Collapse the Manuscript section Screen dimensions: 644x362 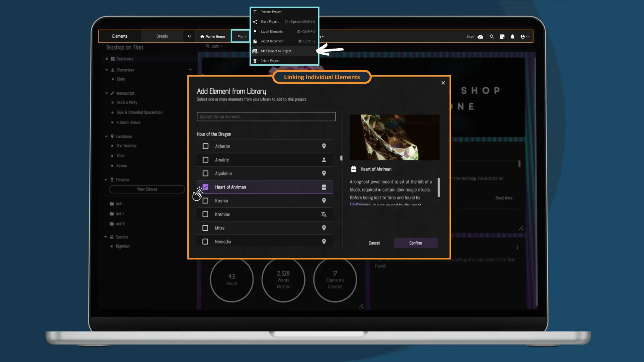[106, 93]
